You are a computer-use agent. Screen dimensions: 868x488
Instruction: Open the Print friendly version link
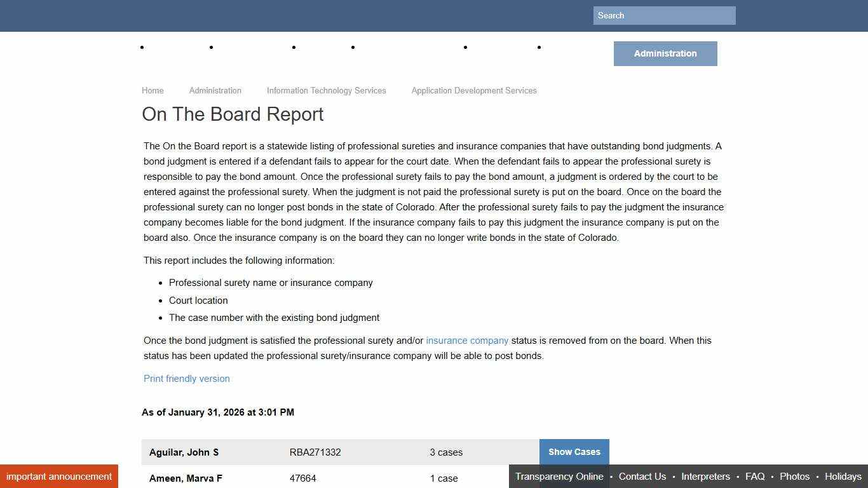[186, 378]
